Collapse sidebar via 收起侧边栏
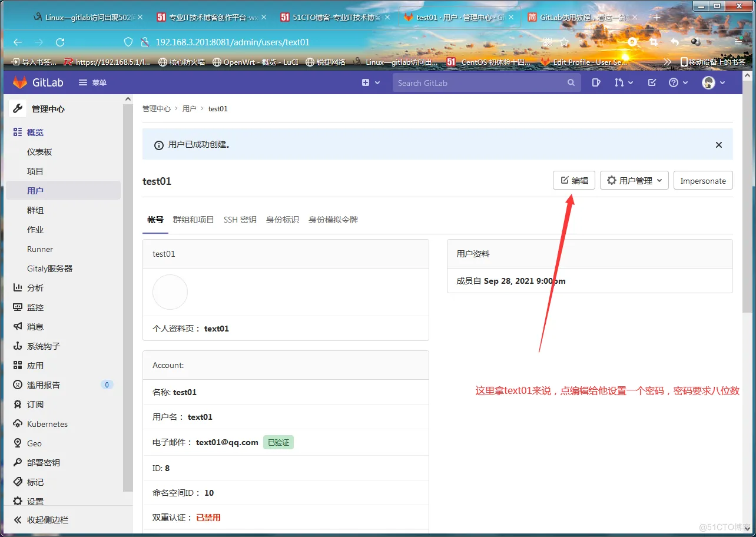The height and width of the screenshot is (537, 756). tap(41, 520)
